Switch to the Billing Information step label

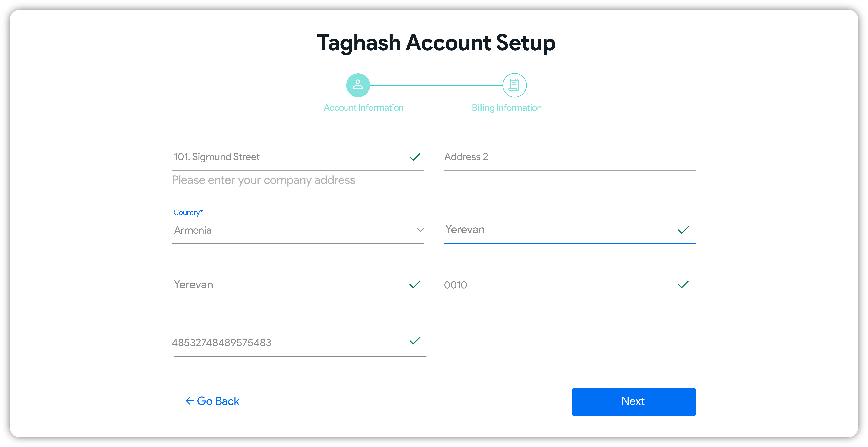click(x=507, y=108)
